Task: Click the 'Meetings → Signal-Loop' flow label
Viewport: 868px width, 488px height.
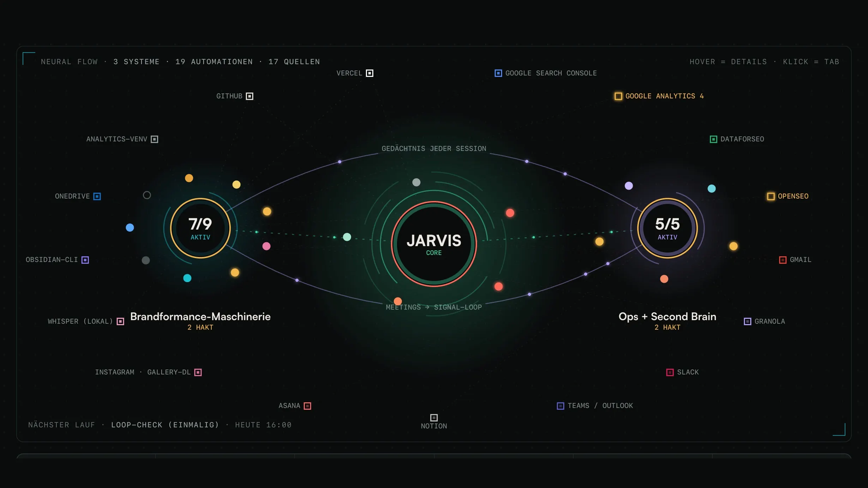Action: (434, 307)
